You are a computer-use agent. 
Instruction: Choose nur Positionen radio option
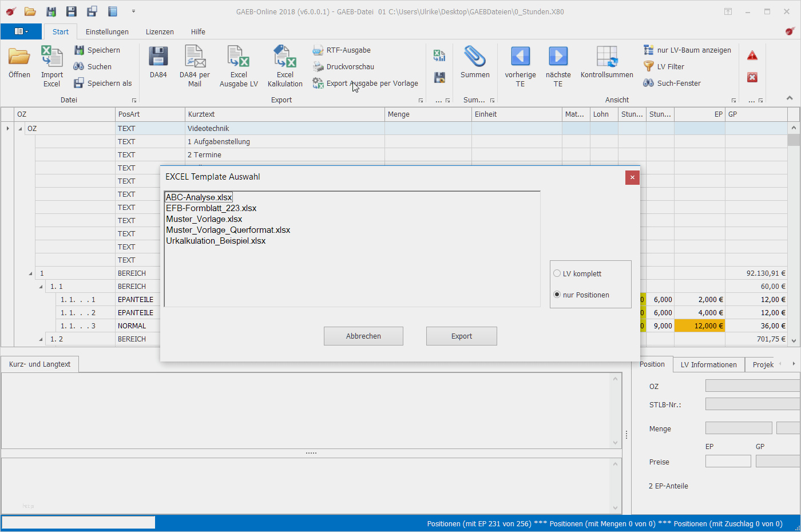[557, 295]
